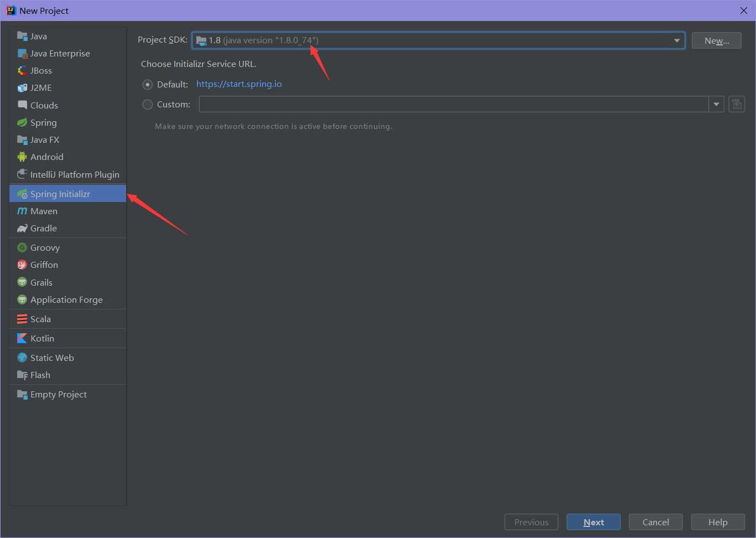The height and width of the screenshot is (538, 756).
Task: Select Griffon label in list
Action: pyautogui.click(x=44, y=265)
